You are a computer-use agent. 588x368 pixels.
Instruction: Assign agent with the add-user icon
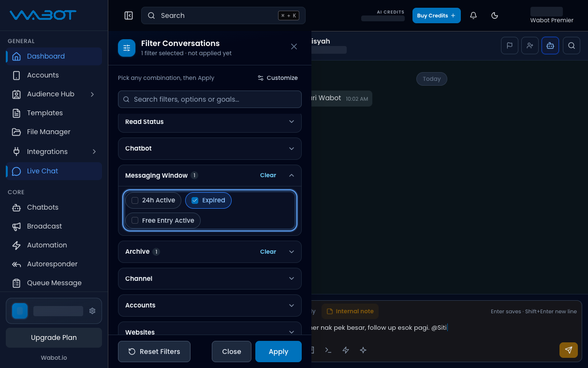point(530,46)
